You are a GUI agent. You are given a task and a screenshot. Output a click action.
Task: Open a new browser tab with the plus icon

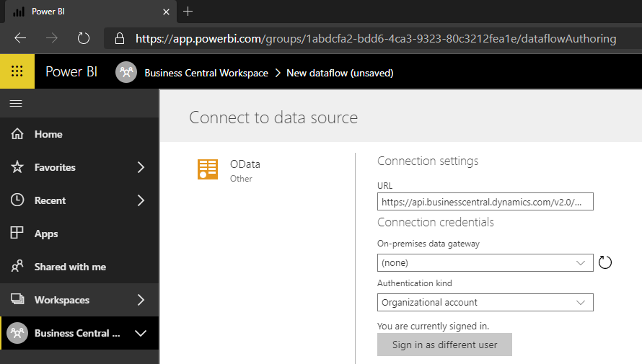pyautogui.click(x=188, y=12)
